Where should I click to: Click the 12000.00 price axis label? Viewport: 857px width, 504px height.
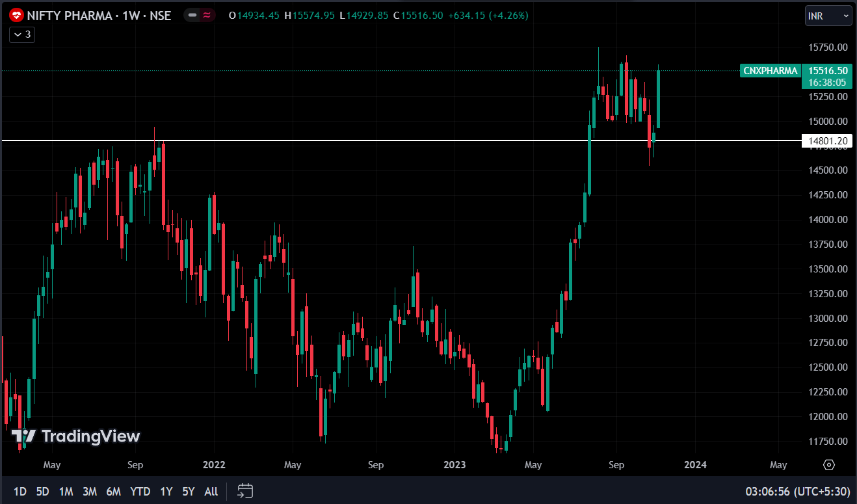coord(828,417)
